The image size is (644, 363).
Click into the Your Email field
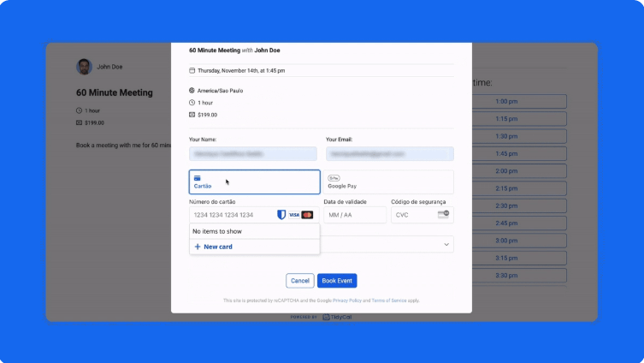click(x=389, y=154)
